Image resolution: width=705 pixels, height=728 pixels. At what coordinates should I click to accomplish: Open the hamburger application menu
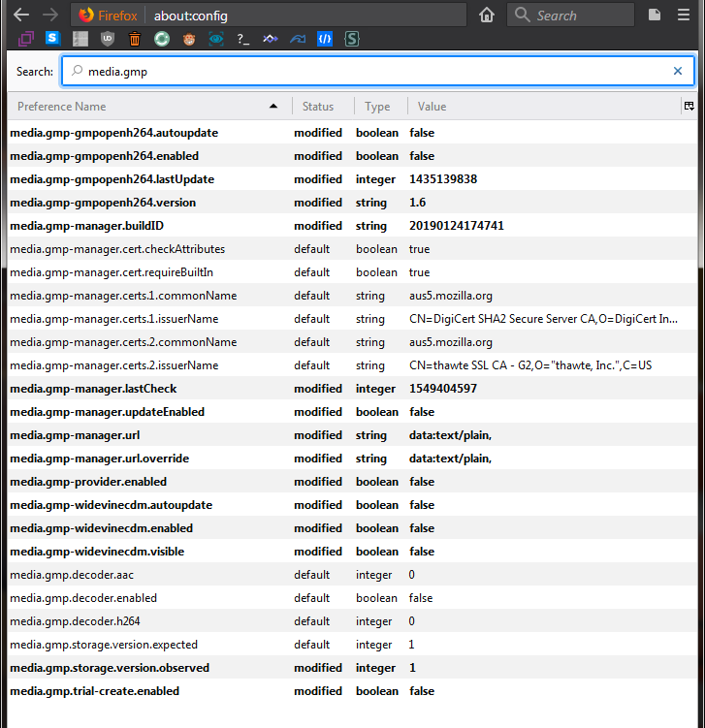[x=683, y=15]
